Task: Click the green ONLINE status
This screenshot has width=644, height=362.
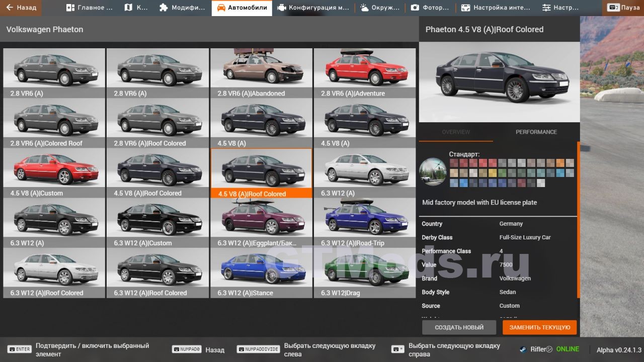Action: pos(568,349)
